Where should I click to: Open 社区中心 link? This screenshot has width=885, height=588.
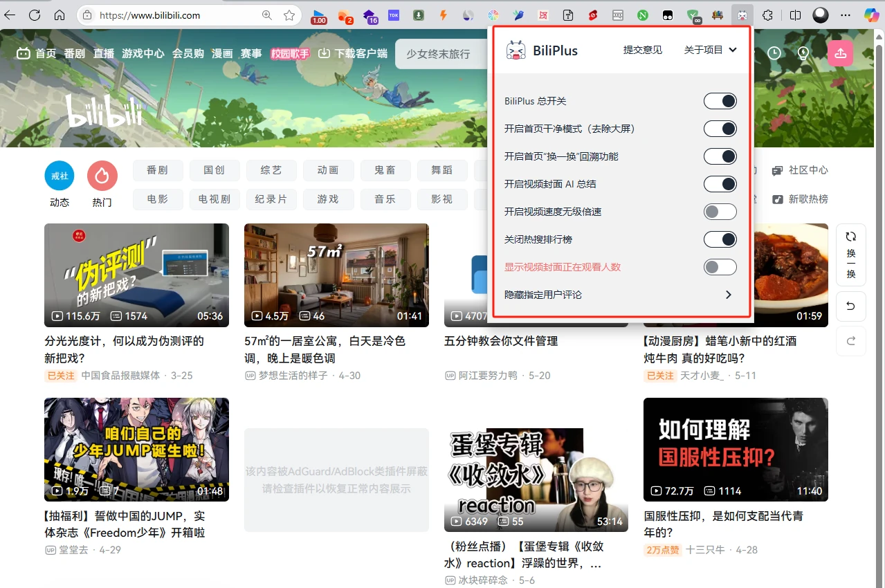[801, 170]
